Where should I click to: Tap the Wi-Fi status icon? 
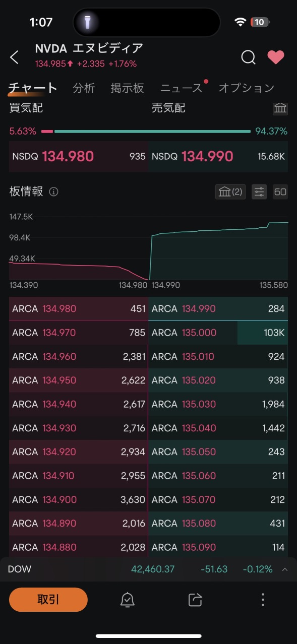click(241, 22)
